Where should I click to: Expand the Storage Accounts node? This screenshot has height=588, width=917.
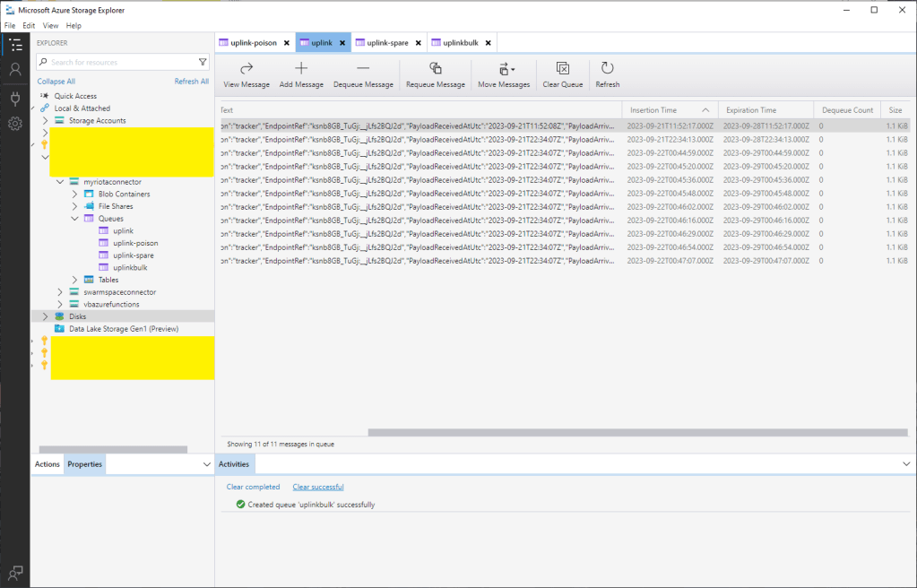click(46, 120)
